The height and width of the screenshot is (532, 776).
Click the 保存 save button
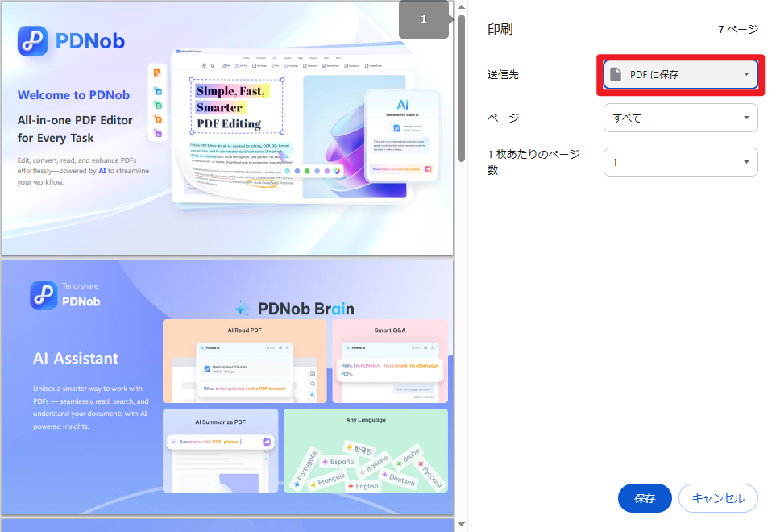click(645, 498)
